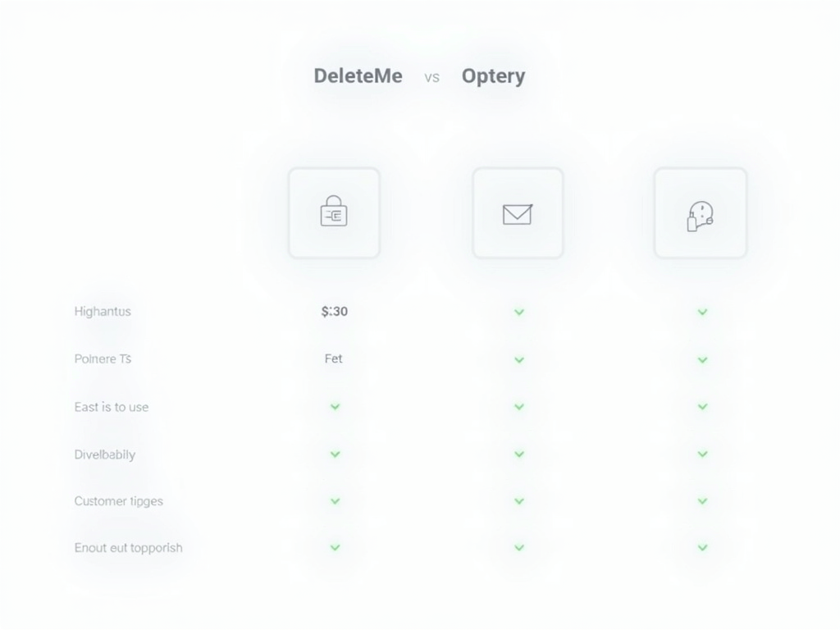Screen dimensions: 840x630
Task: Click the Highantus row label
Action: (x=103, y=311)
